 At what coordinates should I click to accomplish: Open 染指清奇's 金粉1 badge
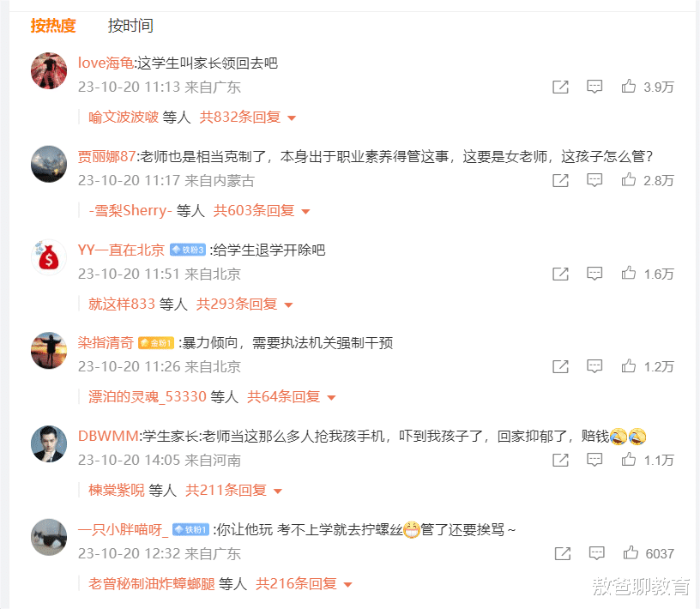[x=156, y=343]
